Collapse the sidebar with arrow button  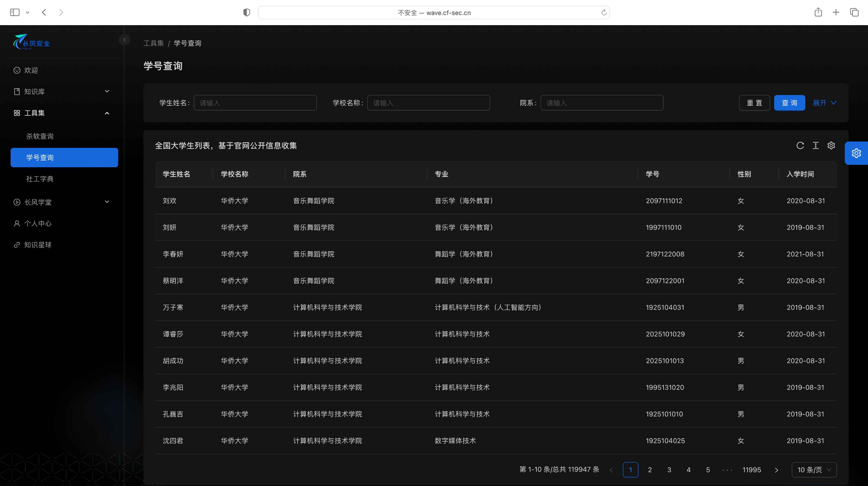click(124, 40)
